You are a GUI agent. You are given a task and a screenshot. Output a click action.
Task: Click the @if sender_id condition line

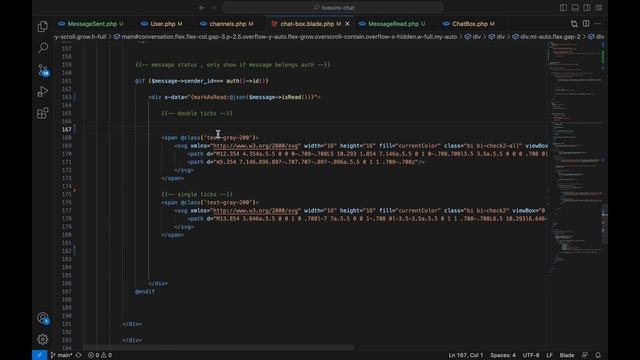202,81
